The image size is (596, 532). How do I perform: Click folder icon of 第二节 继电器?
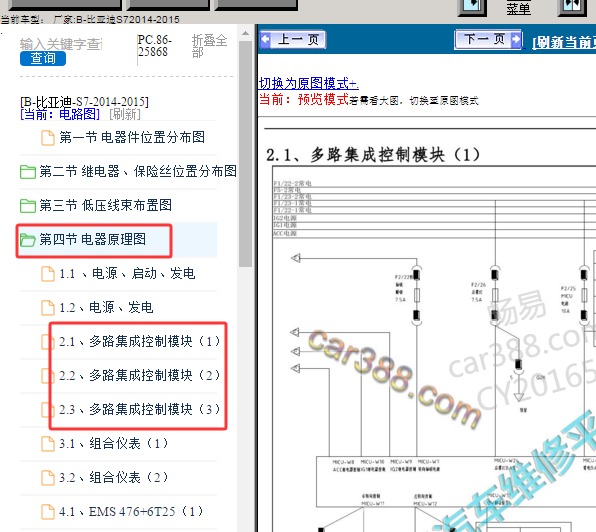(x=28, y=172)
